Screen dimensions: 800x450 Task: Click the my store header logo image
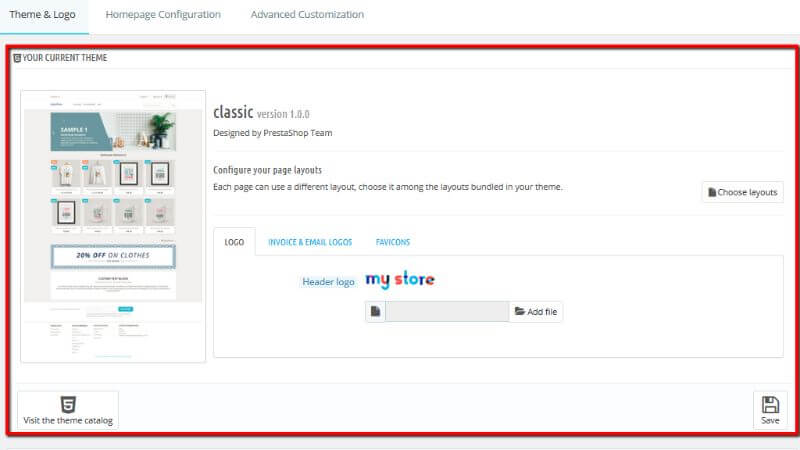(x=400, y=279)
